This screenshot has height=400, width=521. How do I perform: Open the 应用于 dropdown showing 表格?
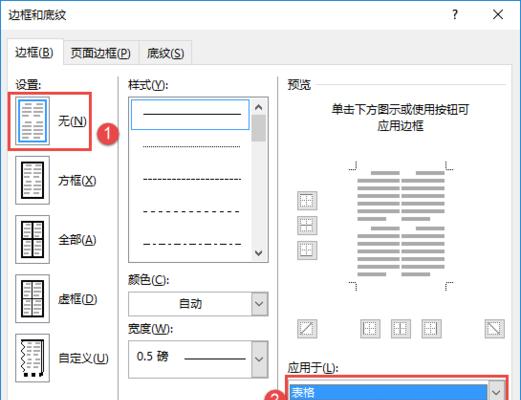click(x=397, y=391)
